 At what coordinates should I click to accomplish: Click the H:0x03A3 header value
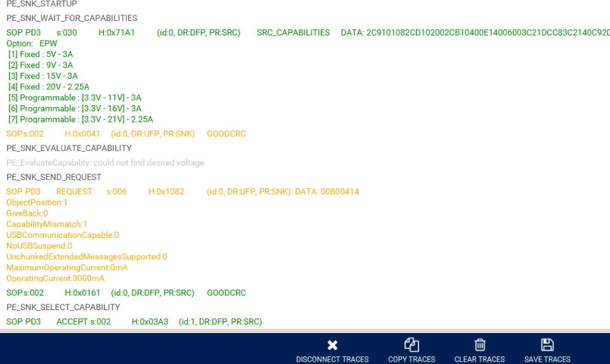coord(150,322)
